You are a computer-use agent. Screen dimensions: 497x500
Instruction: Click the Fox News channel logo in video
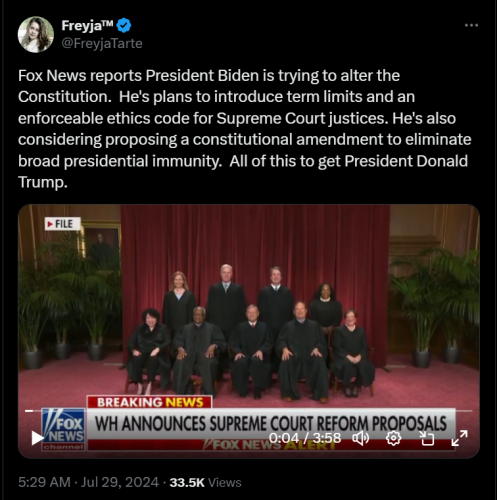[x=63, y=429]
